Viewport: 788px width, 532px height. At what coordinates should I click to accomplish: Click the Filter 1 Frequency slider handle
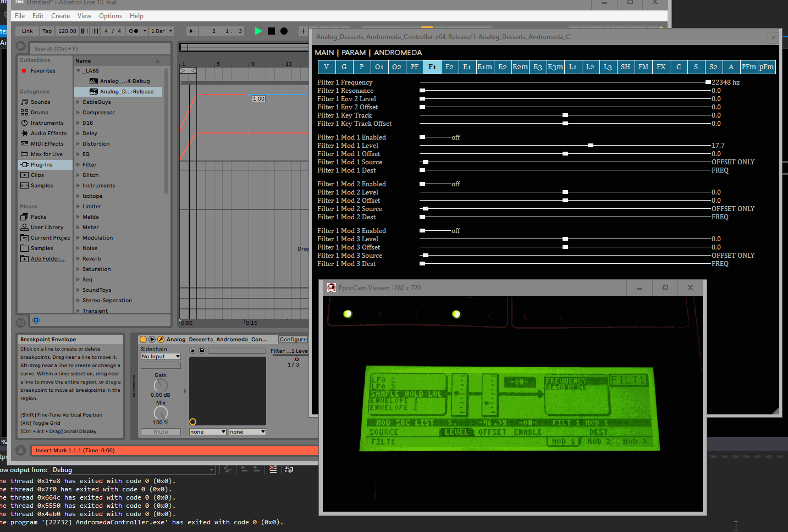pyautogui.click(x=708, y=82)
